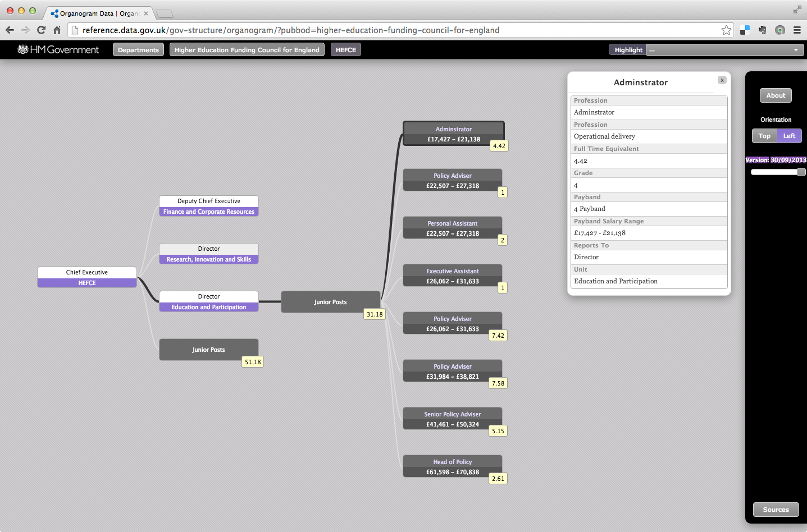Click the version slider handle
The height and width of the screenshot is (532, 807).
801,172
